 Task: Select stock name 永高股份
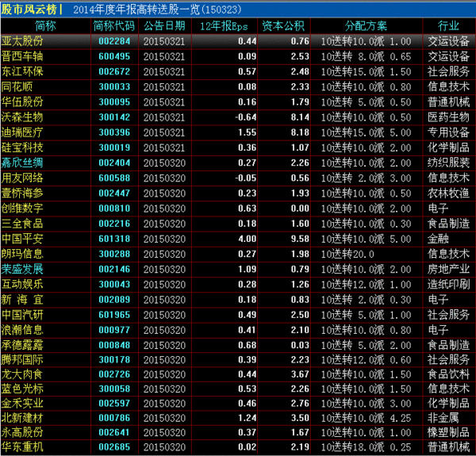click(22, 432)
